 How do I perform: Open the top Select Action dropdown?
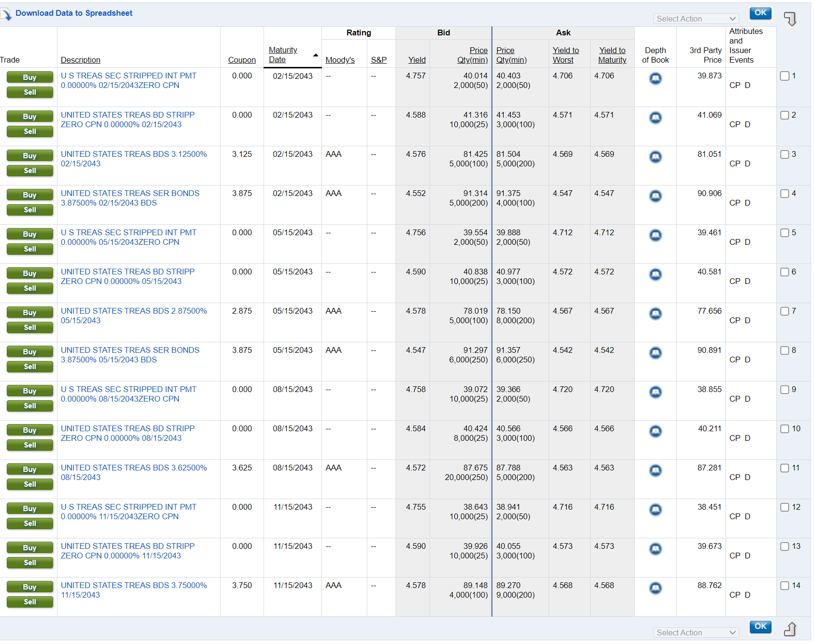point(696,19)
